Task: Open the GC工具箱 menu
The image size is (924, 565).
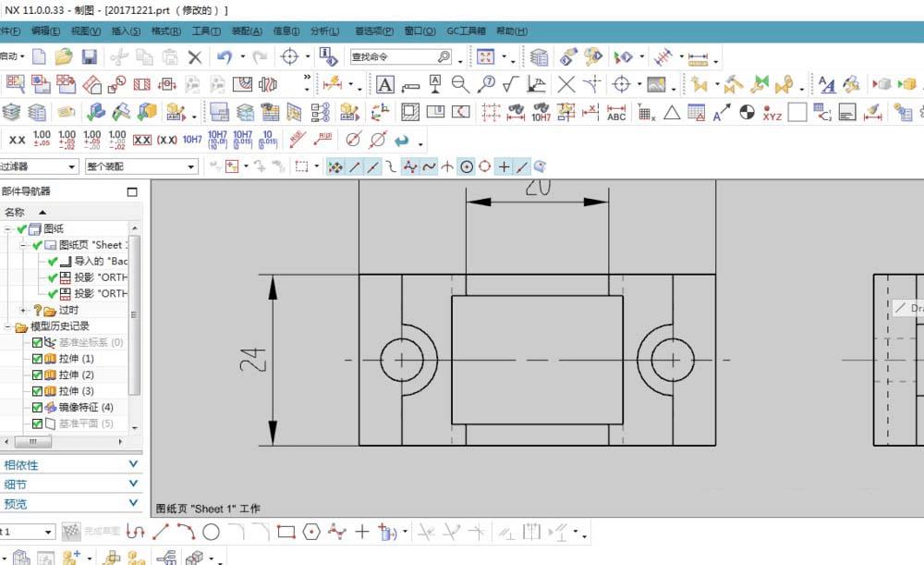Action: pos(466,31)
